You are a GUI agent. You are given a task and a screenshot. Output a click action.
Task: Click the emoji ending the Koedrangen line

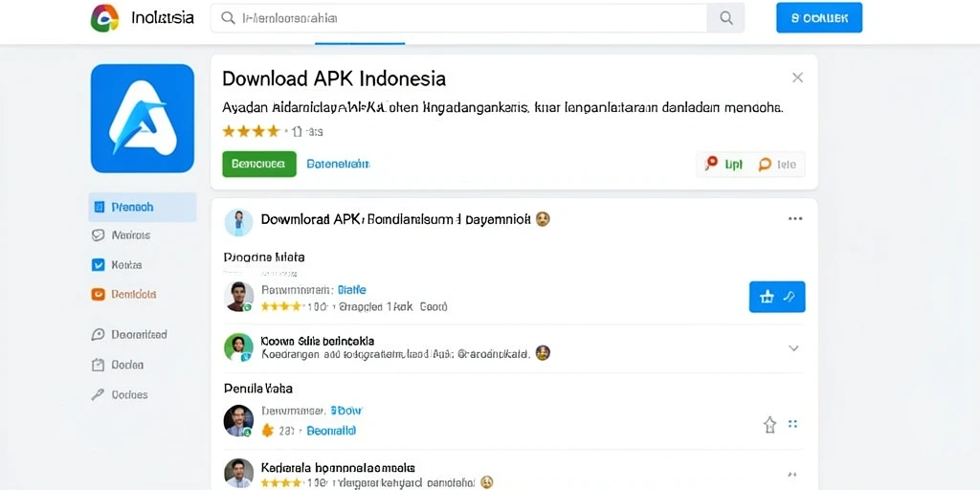[x=543, y=353]
